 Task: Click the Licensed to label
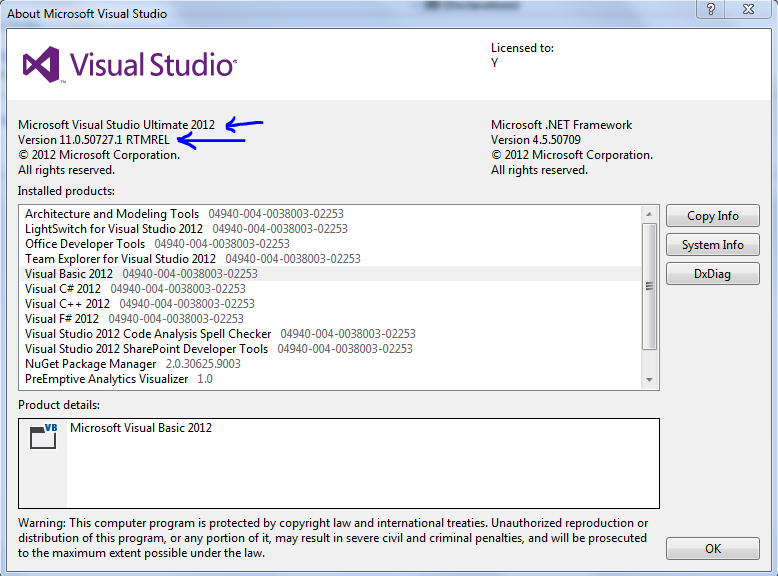pyautogui.click(x=522, y=48)
